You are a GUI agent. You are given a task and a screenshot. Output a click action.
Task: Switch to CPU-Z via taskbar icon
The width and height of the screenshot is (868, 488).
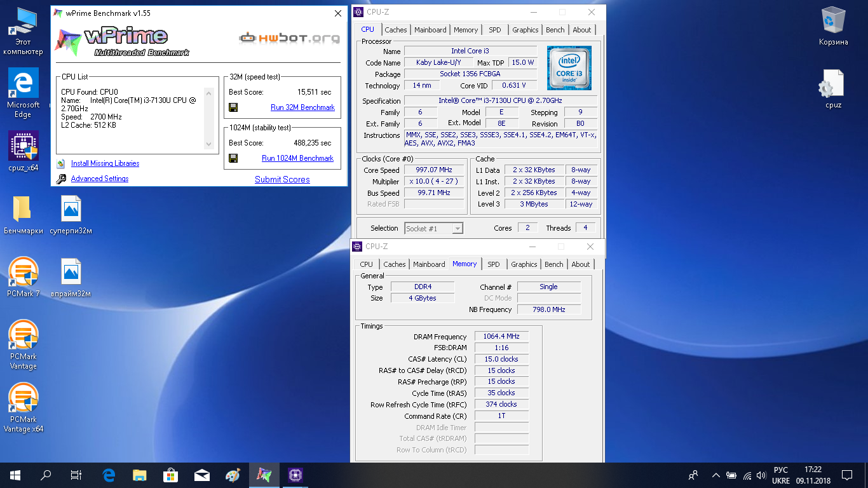point(295,475)
